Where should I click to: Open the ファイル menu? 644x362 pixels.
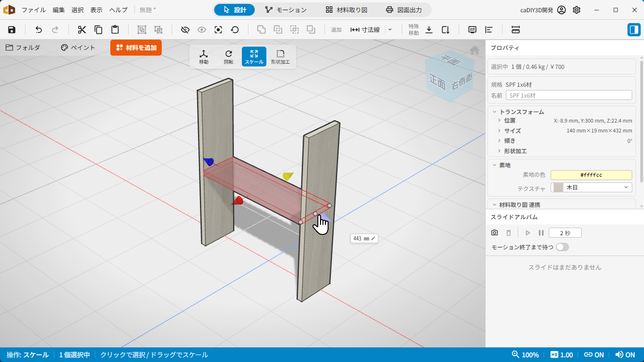click(34, 10)
